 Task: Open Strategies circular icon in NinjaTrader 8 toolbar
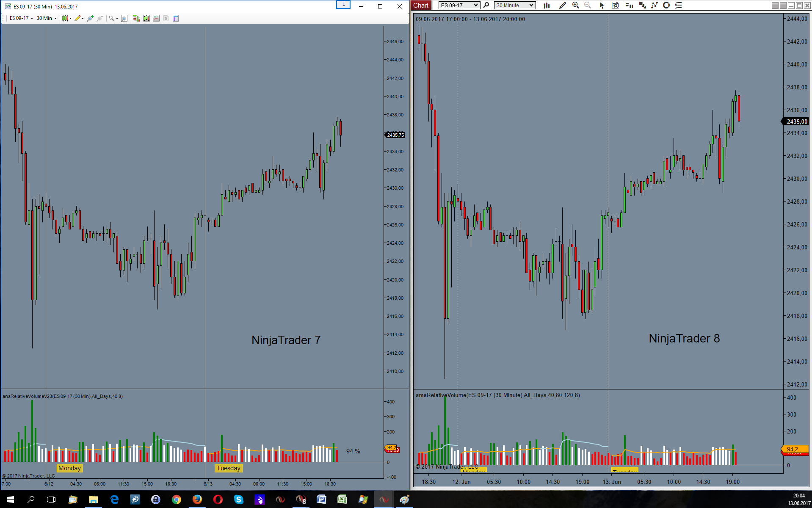(666, 6)
